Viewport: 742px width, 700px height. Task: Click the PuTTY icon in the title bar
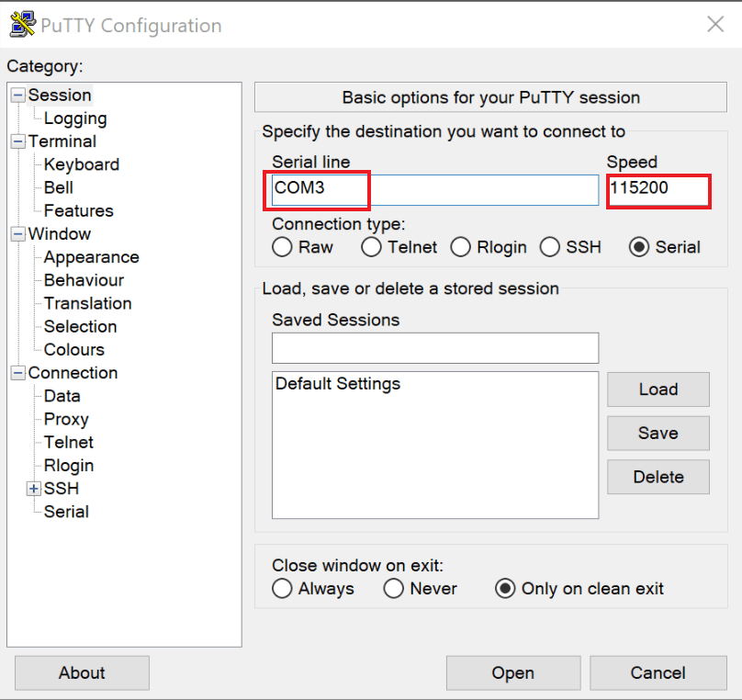pos(22,24)
